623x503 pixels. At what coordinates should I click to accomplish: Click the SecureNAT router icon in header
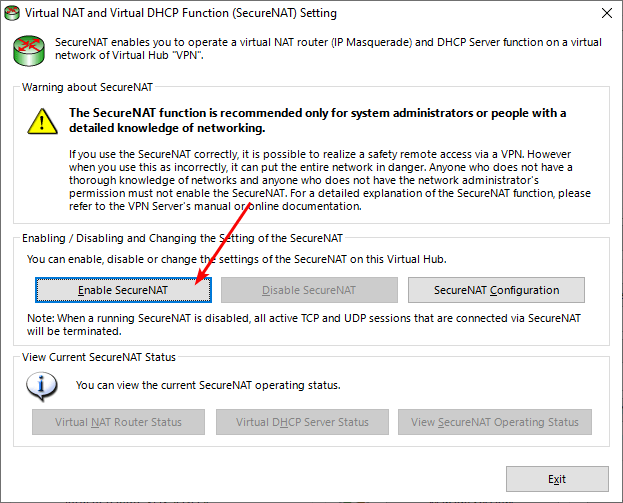click(28, 48)
